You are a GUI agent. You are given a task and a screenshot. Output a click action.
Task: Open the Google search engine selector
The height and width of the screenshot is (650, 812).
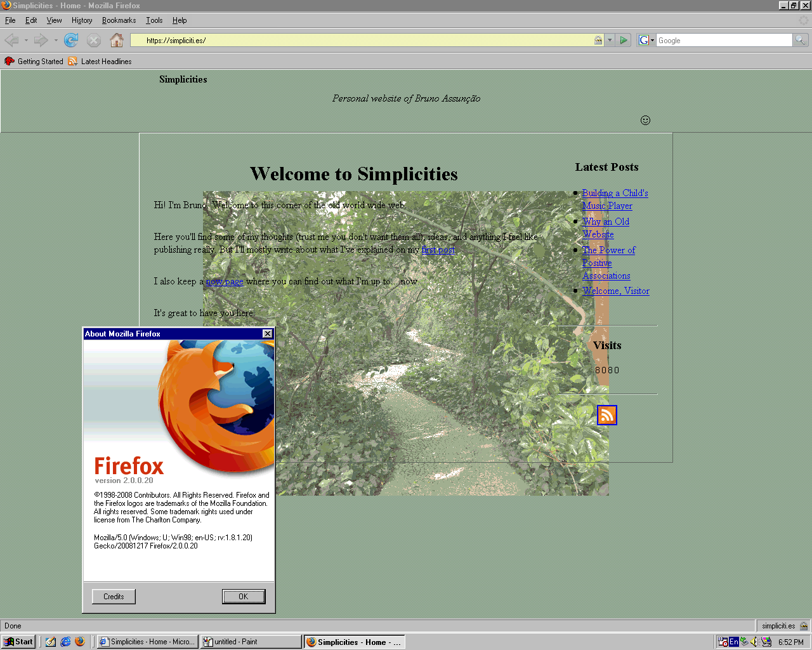[x=646, y=40]
